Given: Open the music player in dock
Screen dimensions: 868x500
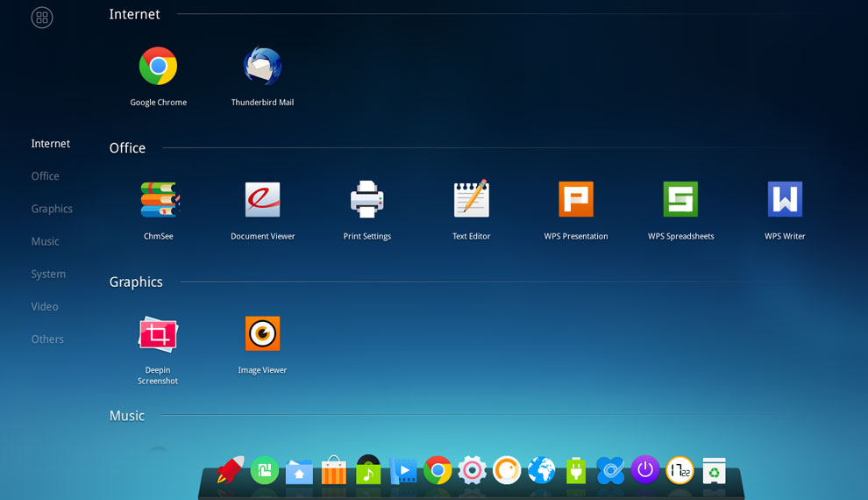Looking at the screenshot, I should tap(368, 470).
